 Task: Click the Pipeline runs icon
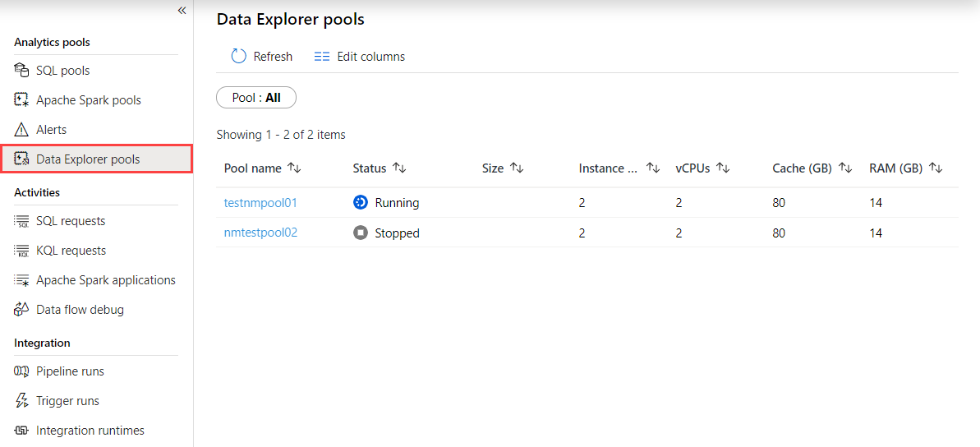(21, 371)
